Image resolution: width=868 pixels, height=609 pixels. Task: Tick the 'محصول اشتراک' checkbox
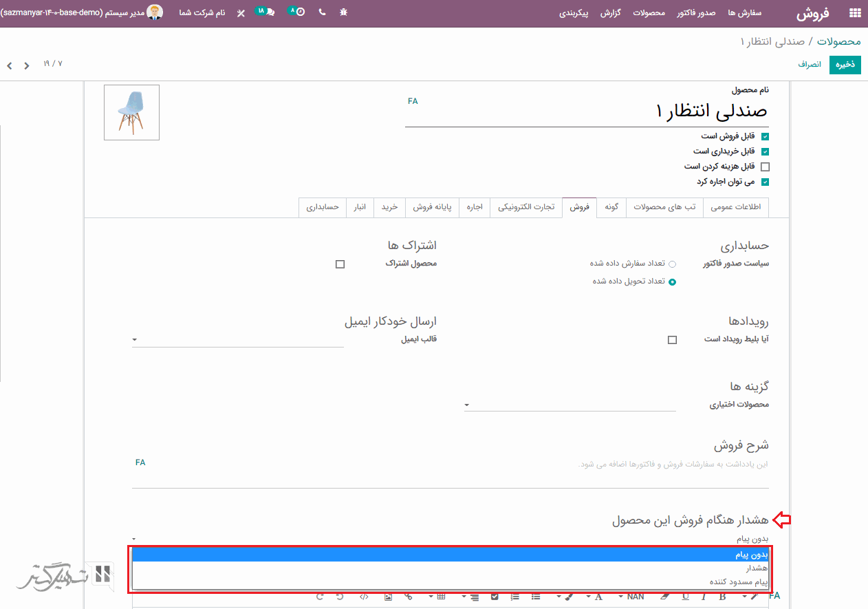[340, 264]
